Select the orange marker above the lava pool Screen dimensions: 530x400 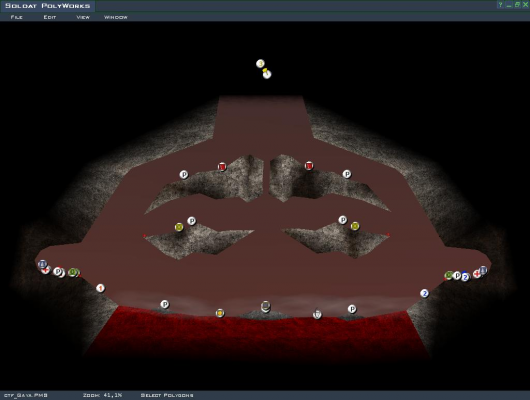[220, 313]
